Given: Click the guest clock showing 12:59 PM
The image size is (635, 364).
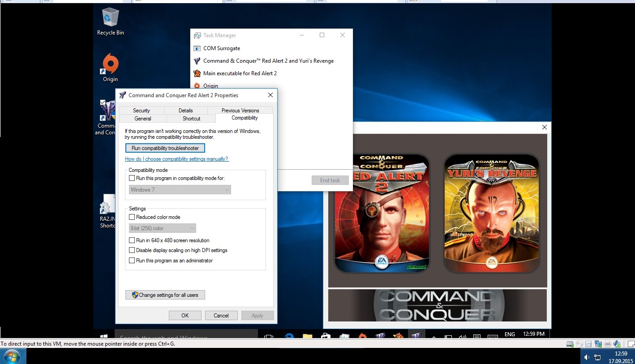Looking at the screenshot, I should 534,334.
